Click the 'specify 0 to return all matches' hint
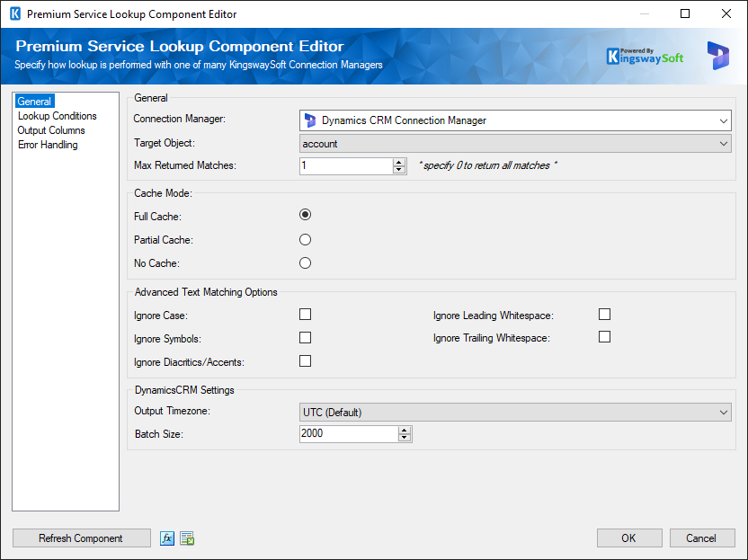This screenshot has width=748, height=560. click(487, 165)
